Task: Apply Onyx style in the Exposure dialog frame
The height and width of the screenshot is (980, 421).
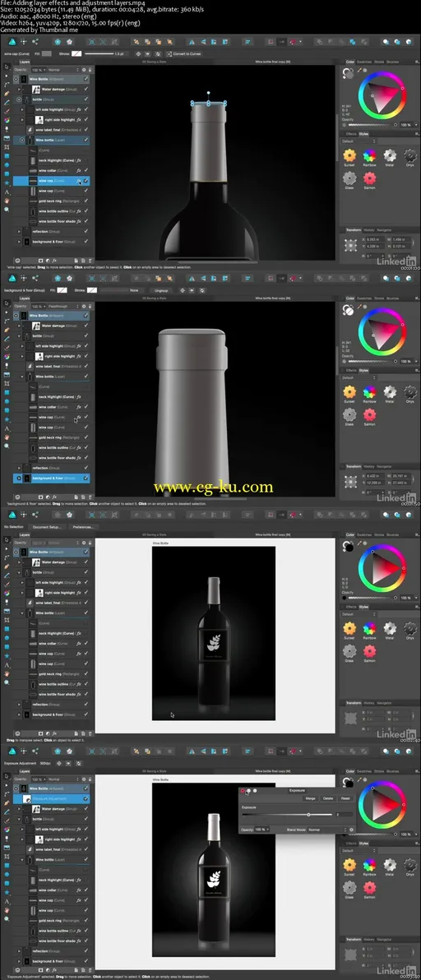Action: (409, 865)
